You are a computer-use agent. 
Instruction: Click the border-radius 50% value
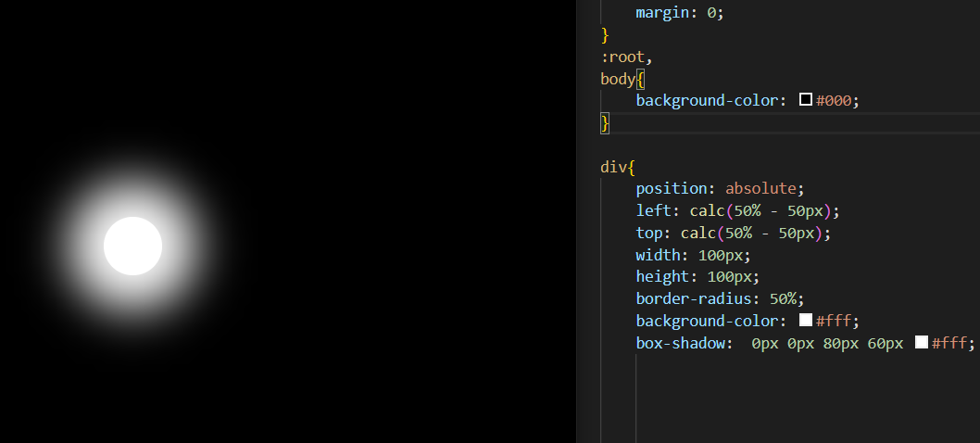(783, 298)
